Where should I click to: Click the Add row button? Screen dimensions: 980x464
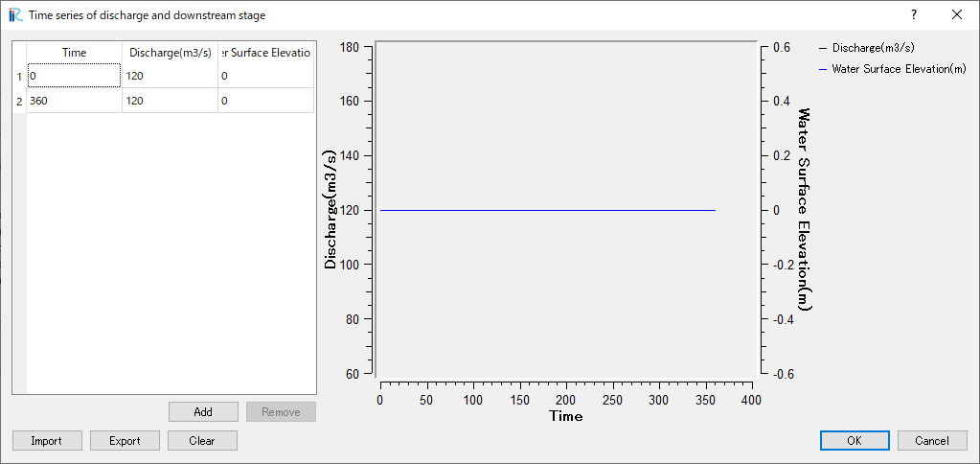pos(203,412)
